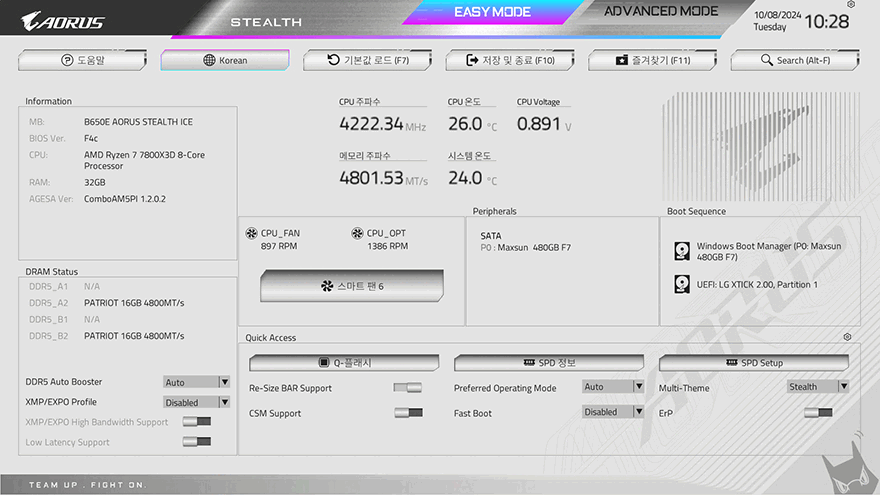Screen dimensions: 880x495
Task: Open Search (Alt-F)
Action: point(795,60)
